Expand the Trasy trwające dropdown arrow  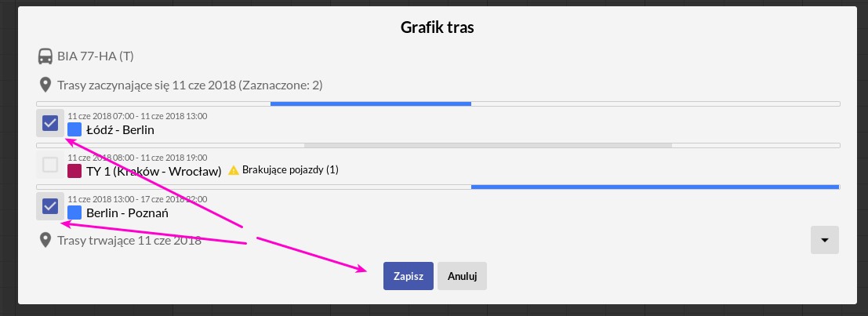click(825, 240)
